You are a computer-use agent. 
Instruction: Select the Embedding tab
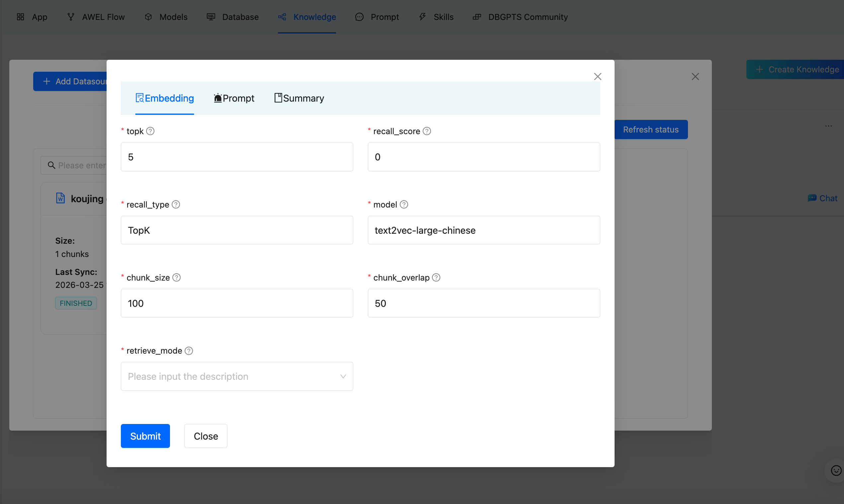coord(164,98)
